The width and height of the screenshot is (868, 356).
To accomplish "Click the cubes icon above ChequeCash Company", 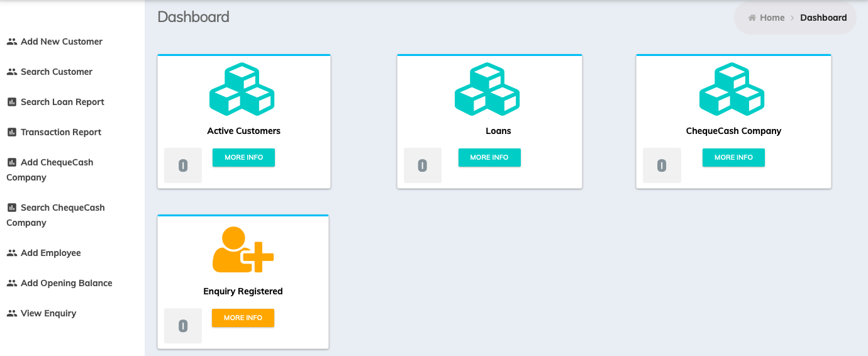I will (732, 89).
